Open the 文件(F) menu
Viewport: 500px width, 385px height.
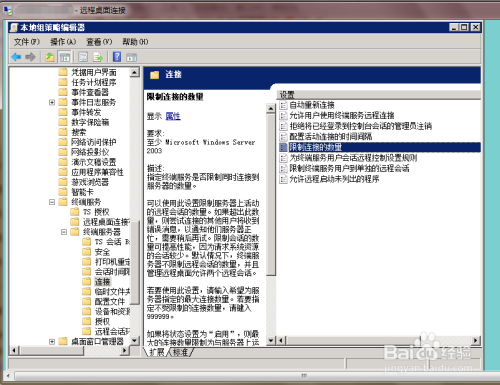click(26, 42)
